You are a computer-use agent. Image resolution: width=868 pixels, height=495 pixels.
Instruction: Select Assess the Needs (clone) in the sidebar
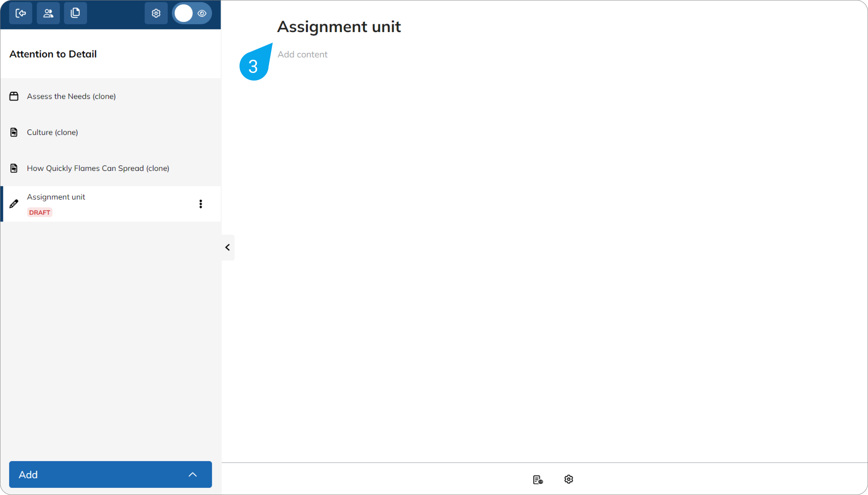tap(71, 96)
